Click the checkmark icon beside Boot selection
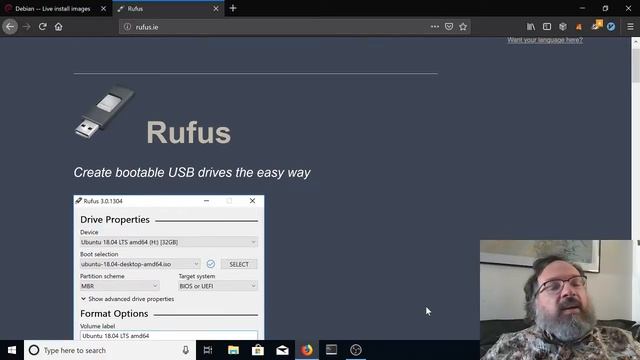The width and height of the screenshot is (640, 360). pos(211,264)
